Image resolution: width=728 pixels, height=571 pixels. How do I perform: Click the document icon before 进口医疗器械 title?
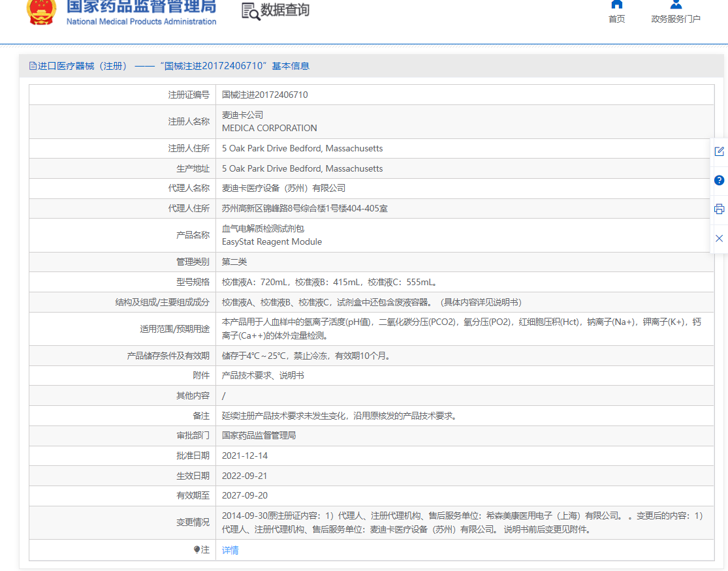pos(33,66)
